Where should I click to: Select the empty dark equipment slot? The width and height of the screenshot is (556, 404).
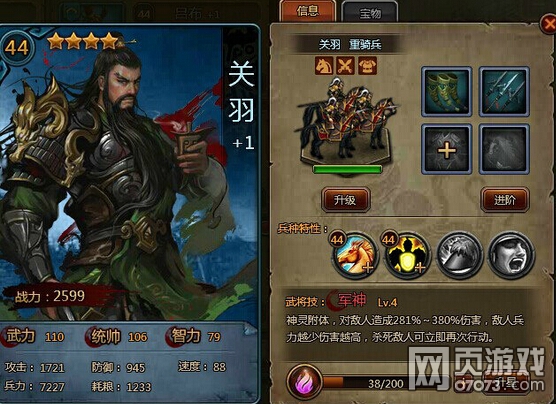click(504, 149)
